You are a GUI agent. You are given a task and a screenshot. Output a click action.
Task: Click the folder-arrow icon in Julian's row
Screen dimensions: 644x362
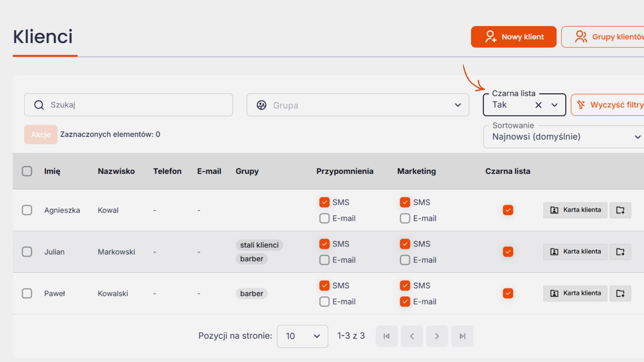tap(620, 252)
